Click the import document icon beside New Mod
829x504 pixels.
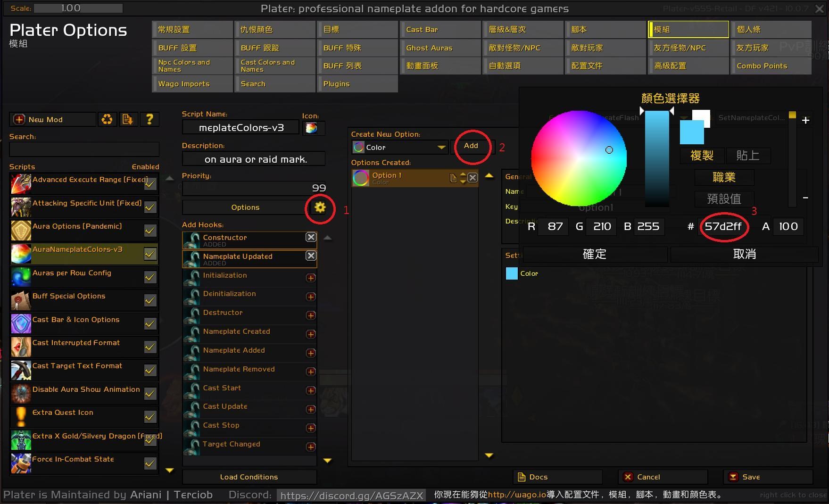click(x=127, y=119)
